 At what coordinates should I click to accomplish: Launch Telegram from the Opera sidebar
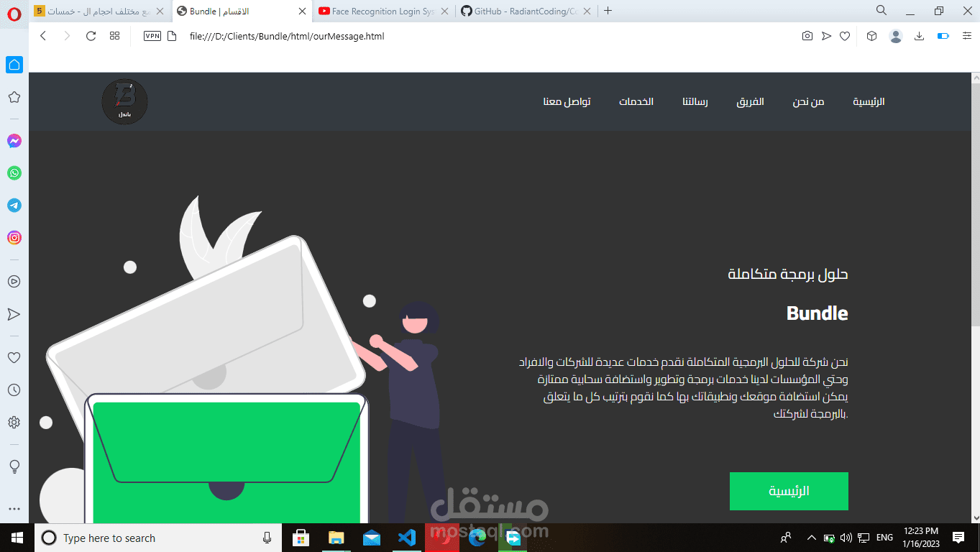14,206
